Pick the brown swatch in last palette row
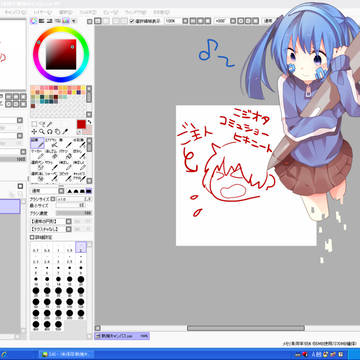Viewport: 360px width, 360px height. pyautogui.click(x=33, y=106)
